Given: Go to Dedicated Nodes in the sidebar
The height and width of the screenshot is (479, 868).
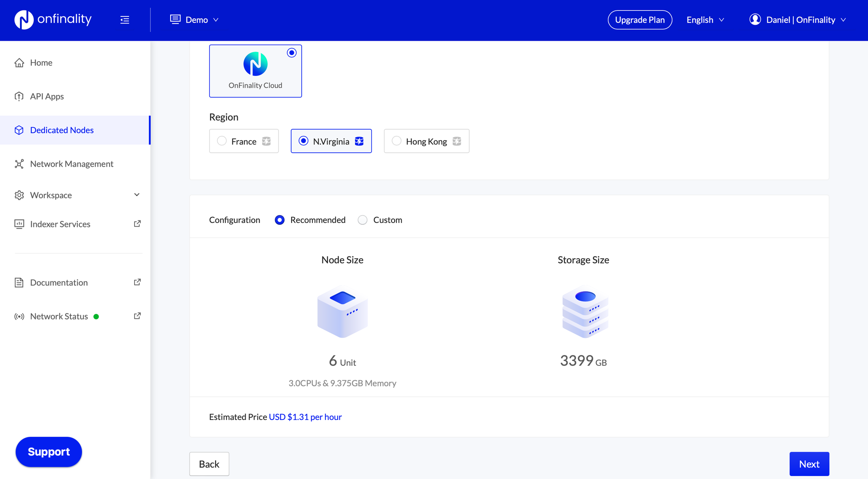Looking at the screenshot, I should coord(62,130).
